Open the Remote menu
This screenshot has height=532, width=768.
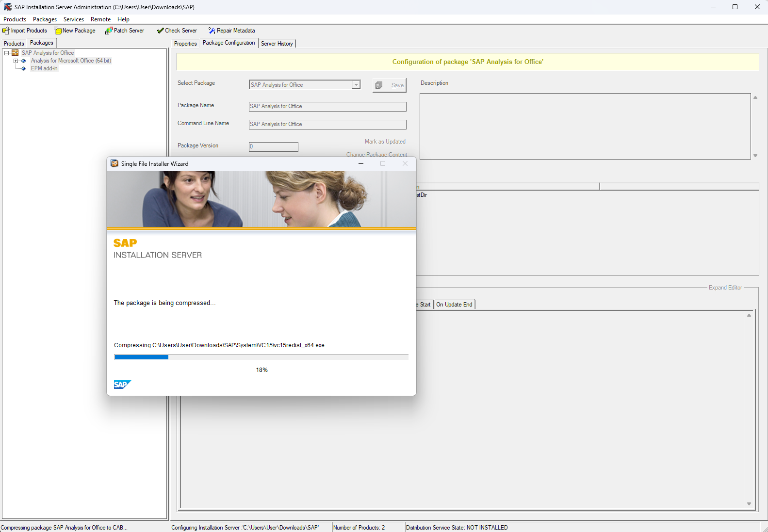(100, 19)
